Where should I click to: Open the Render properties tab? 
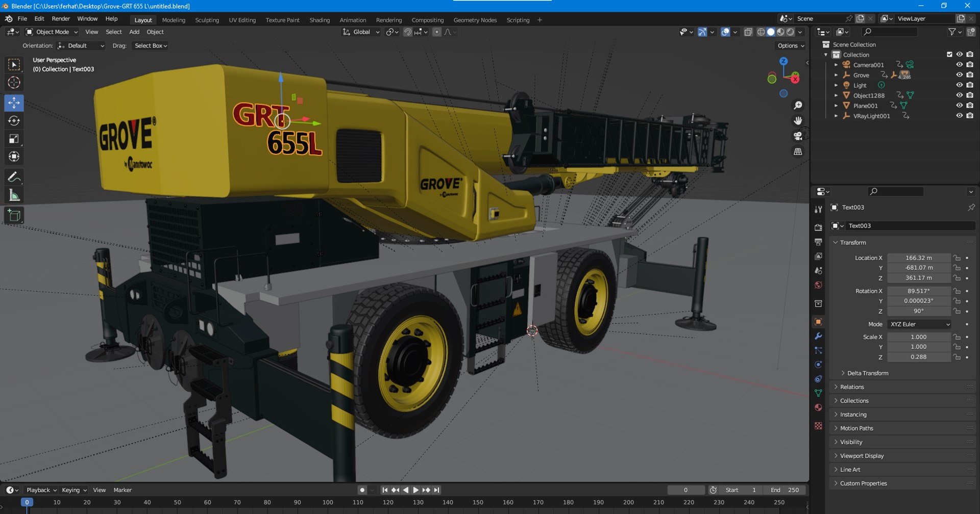[818, 227]
